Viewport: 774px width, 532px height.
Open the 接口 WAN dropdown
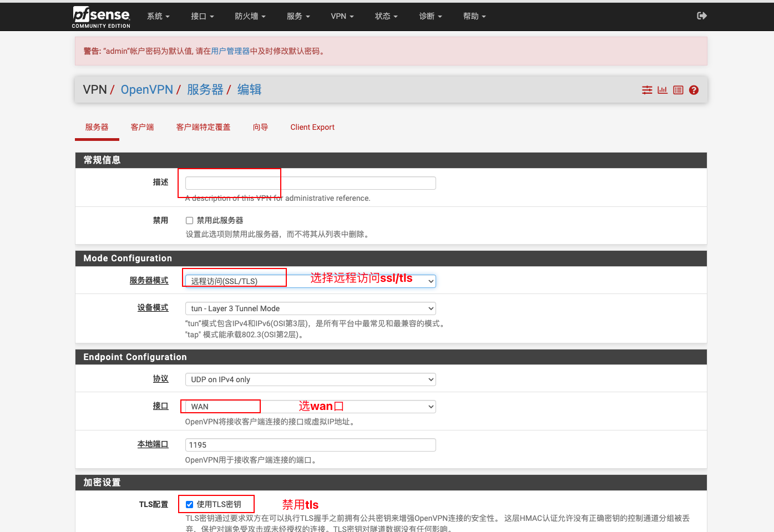click(311, 407)
